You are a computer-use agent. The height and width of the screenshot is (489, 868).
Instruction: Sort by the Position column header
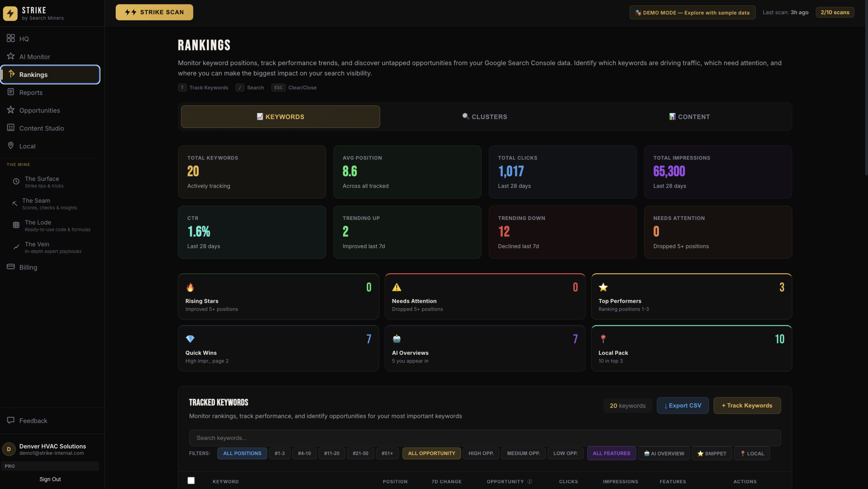395,482
